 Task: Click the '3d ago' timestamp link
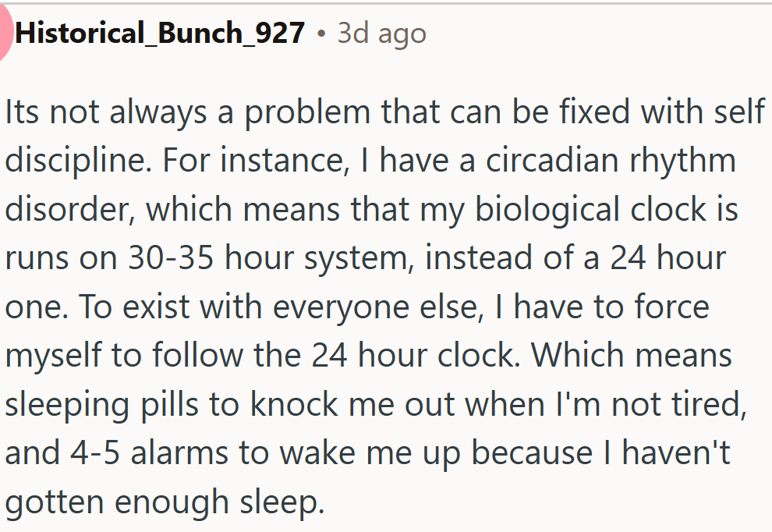(381, 34)
